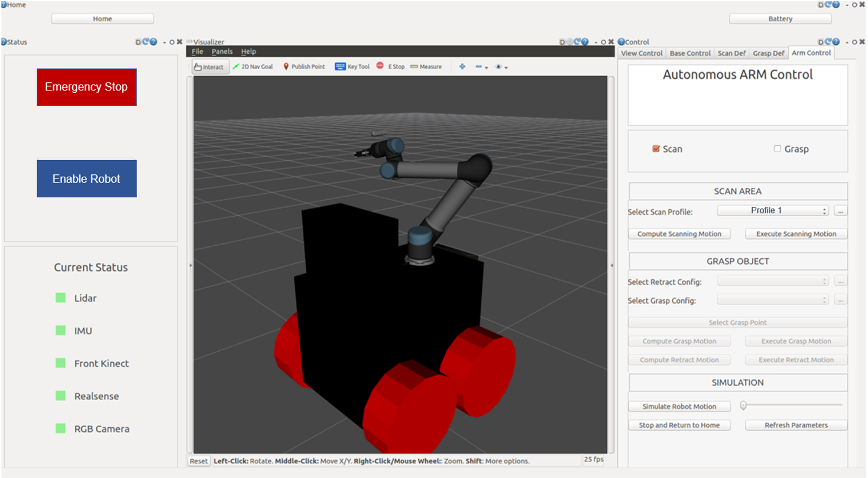Select the Interact tool
The height and width of the screenshot is (478, 868).
pos(210,67)
